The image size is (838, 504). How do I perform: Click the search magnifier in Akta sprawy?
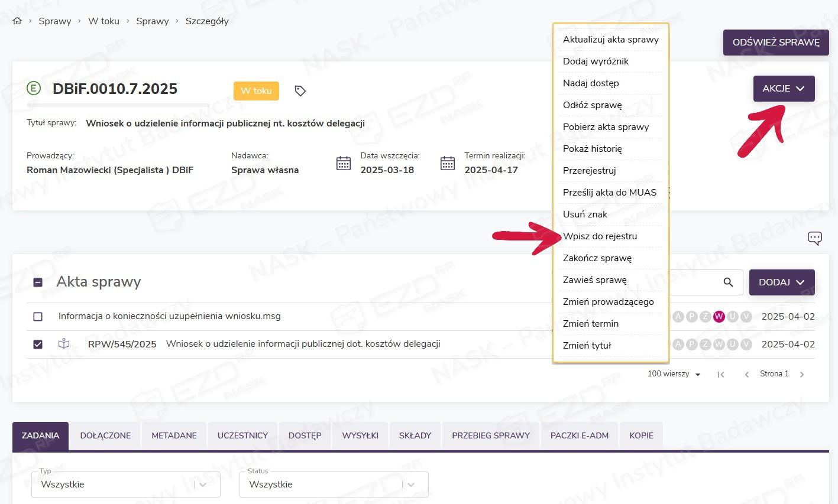(728, 282)
